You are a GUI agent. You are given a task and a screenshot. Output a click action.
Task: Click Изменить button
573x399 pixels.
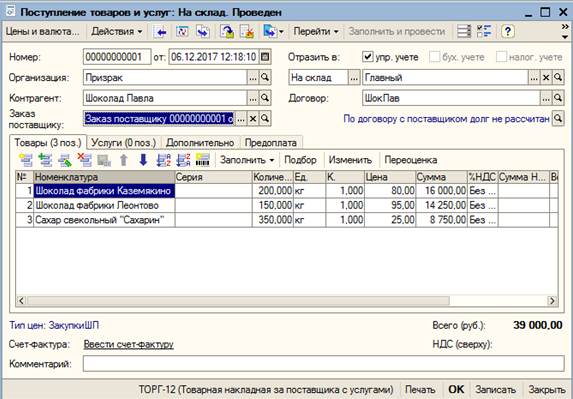point(350,160)
